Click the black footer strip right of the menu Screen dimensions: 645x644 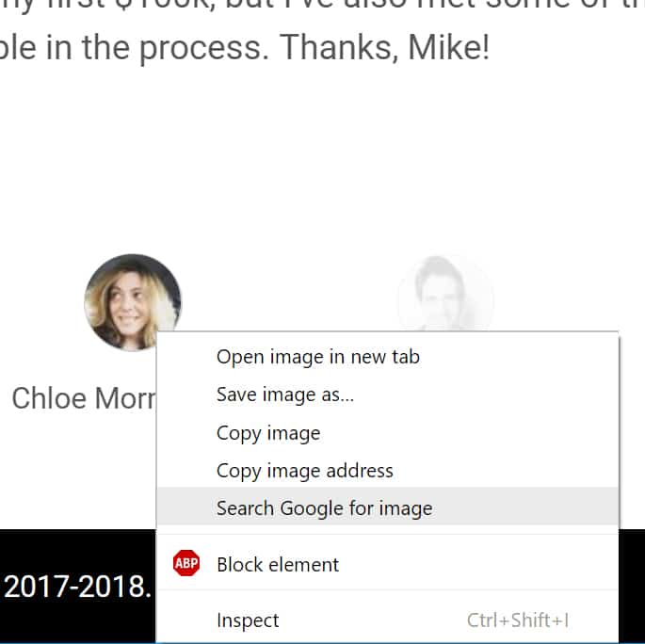pyautogui.click(x=632, y=586)
